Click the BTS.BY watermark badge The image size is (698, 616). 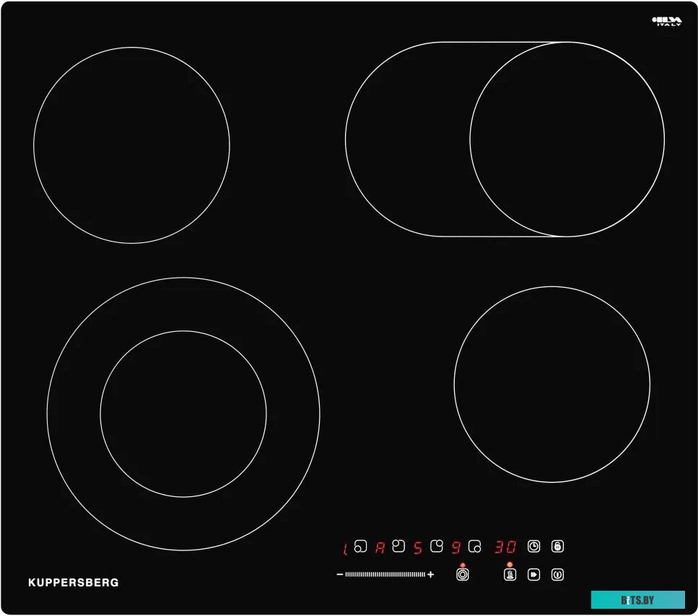637,600
